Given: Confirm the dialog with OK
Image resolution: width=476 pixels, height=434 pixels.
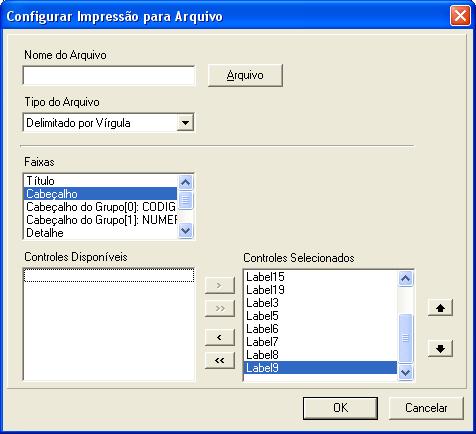Looking at the screenshot, I should click(340, 408).
